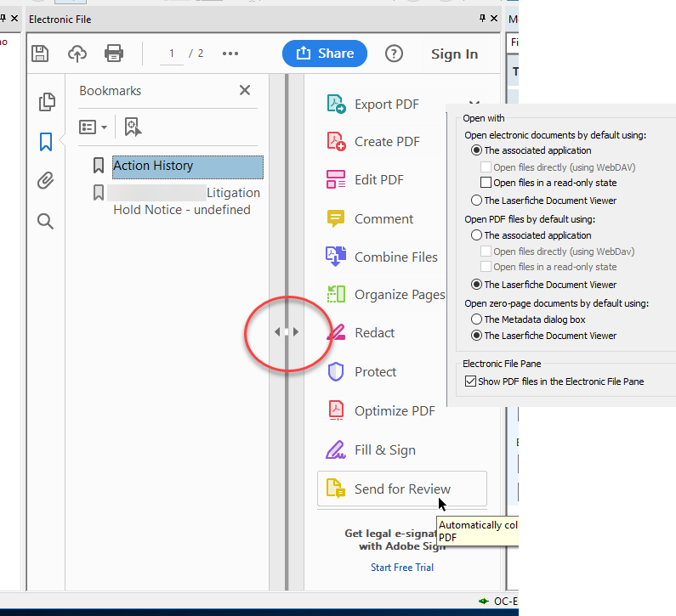Click the Save file floppy disk icon
This screenshot has height=616, width=676.
pyautogui.click(x=40, y=54)
